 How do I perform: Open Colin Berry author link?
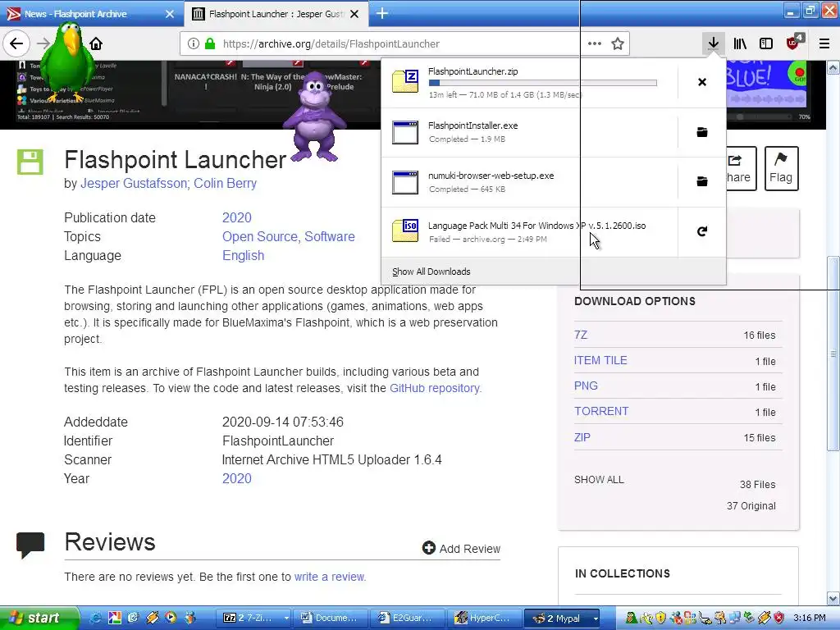point(225,183)
